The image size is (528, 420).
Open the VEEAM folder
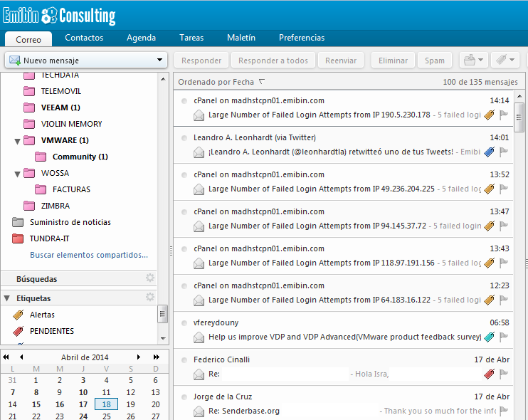click(60, 107)
